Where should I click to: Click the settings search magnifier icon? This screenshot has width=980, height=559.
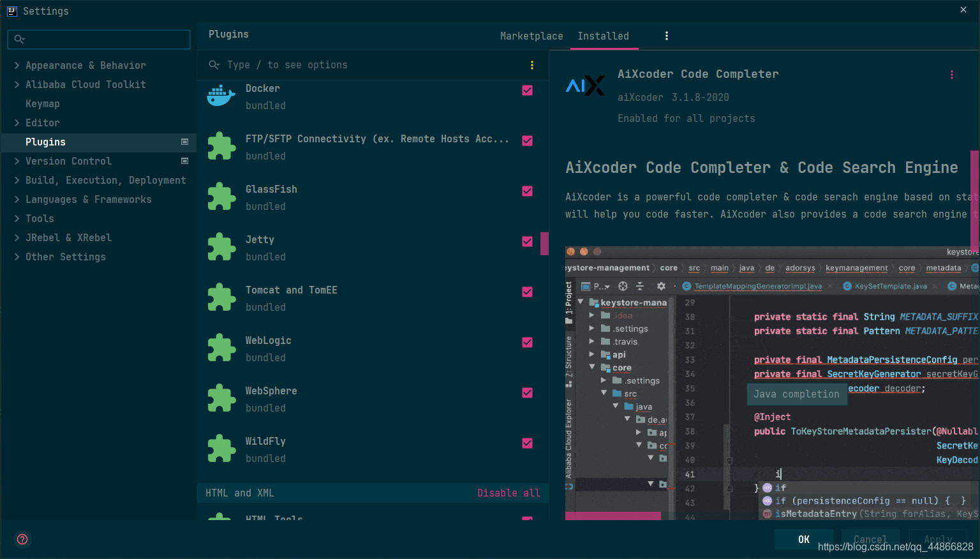point(19,39)
